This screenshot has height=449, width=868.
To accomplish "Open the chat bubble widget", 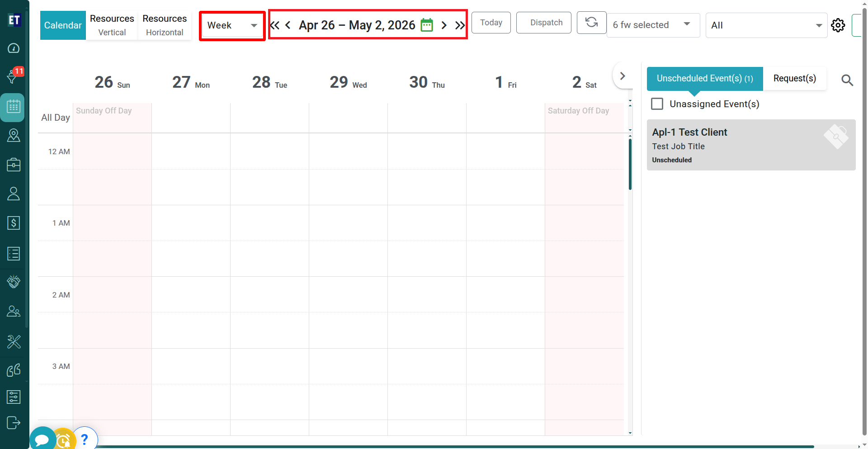I will pyautogui.click(x=42, y=439).
